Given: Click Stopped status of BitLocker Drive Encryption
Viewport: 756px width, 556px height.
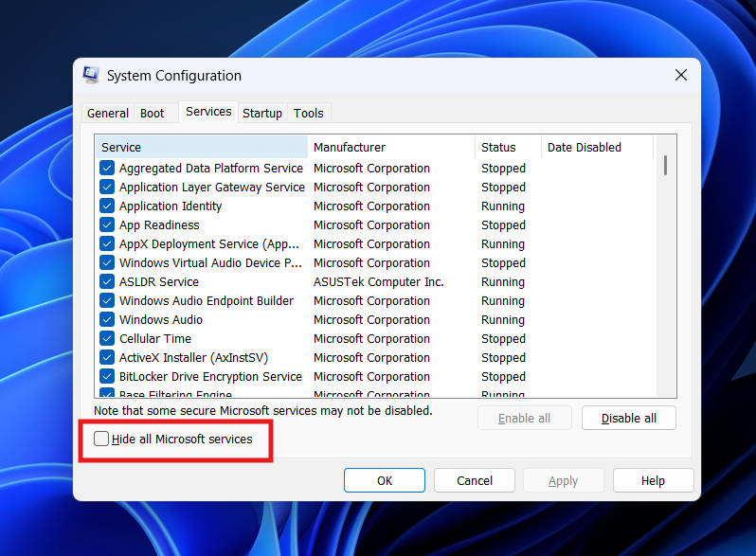Looking at the screenshot, I should click(503, 377).
